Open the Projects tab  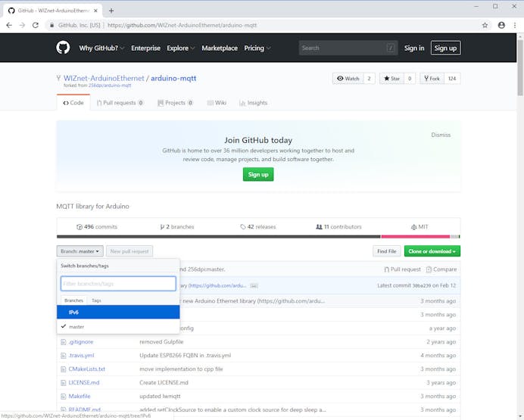coord(176,102)
